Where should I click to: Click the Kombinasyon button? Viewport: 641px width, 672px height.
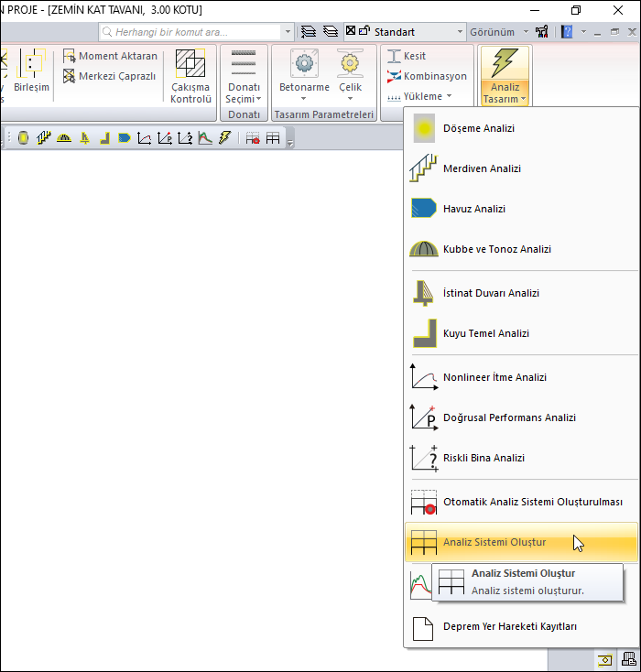[x=427, y=76]
